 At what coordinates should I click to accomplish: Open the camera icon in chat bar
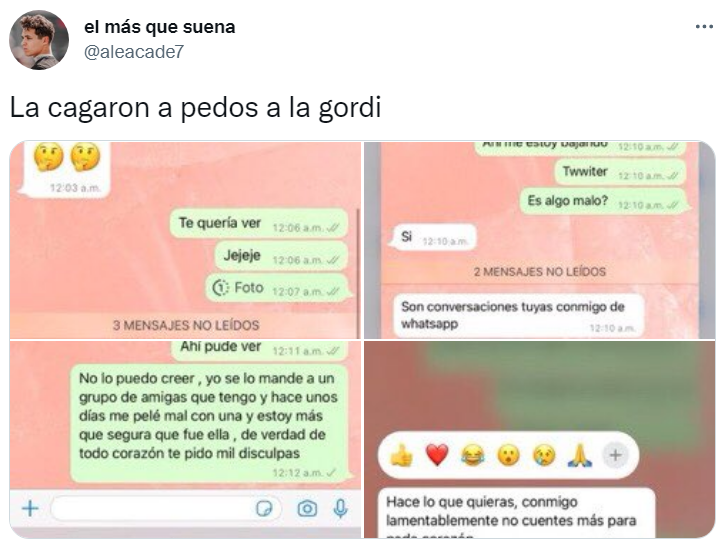tap(307, 509)
